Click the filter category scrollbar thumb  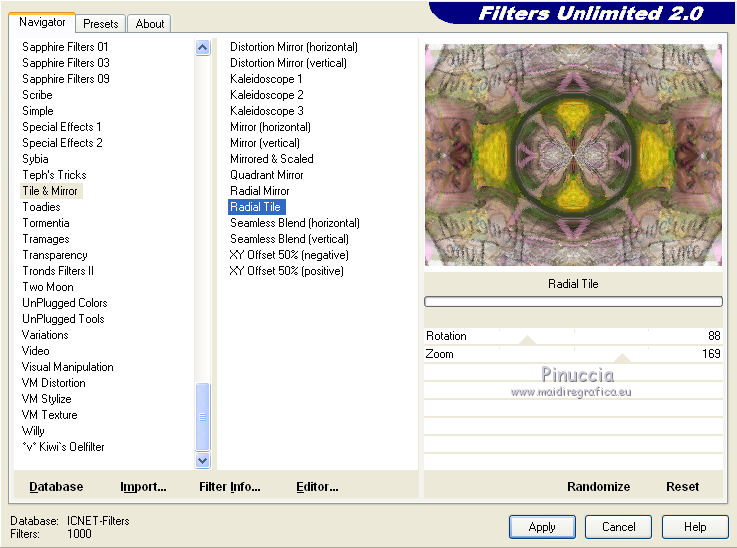(203, 417)
